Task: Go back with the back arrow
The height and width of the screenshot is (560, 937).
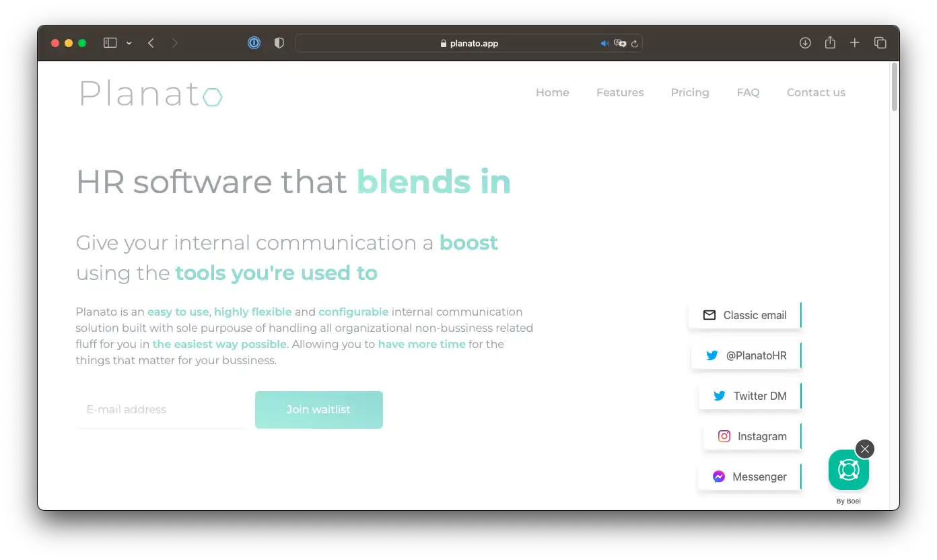Action: tap(151, 43)
